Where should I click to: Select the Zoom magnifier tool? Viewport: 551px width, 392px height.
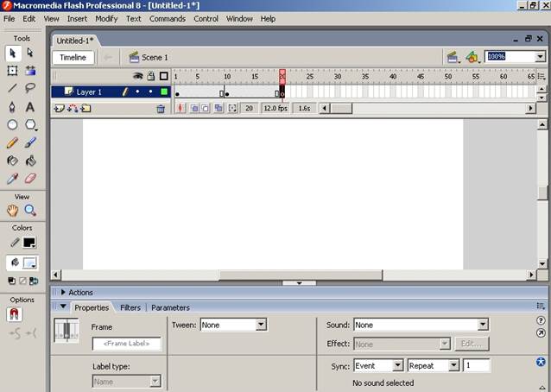click(30, 211)
